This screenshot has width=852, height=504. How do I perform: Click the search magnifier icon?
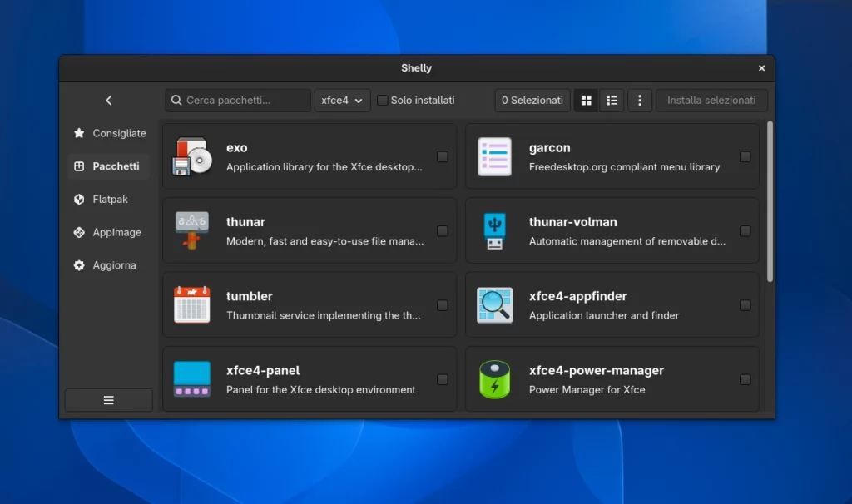click(176, 101)
